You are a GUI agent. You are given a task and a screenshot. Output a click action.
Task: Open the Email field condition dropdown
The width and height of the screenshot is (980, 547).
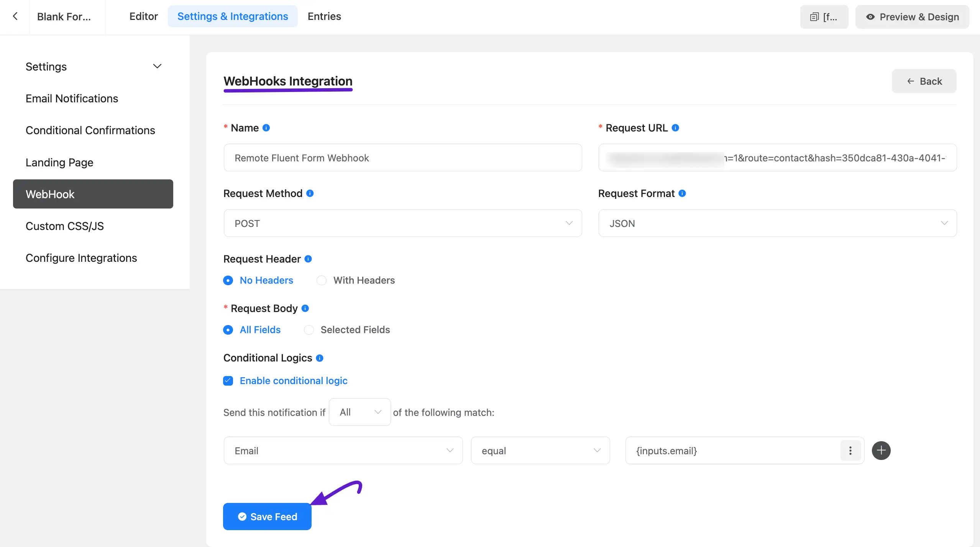pos(343,450)
